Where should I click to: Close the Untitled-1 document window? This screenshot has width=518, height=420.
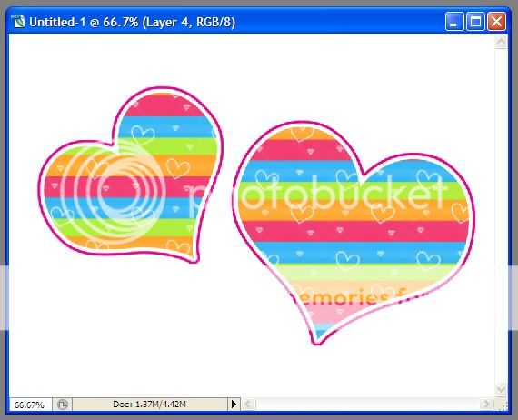point(496,22)
